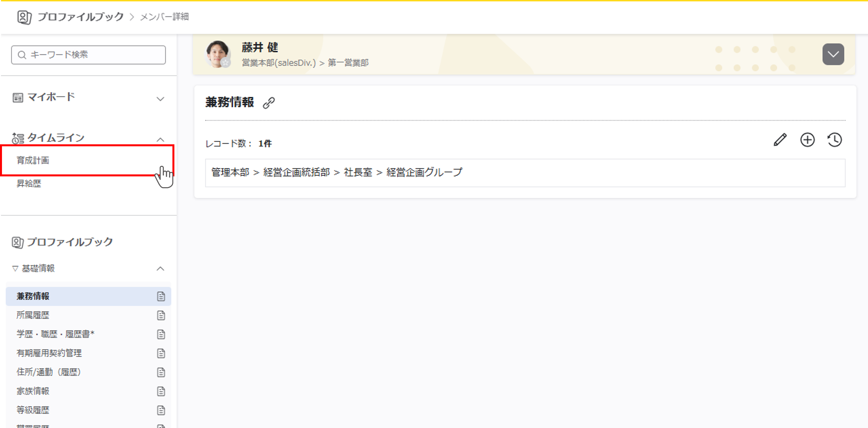This screenshot has height=428, width=868.
Task: Click document icon next to 所属履歴
Action: pos(161,316)
